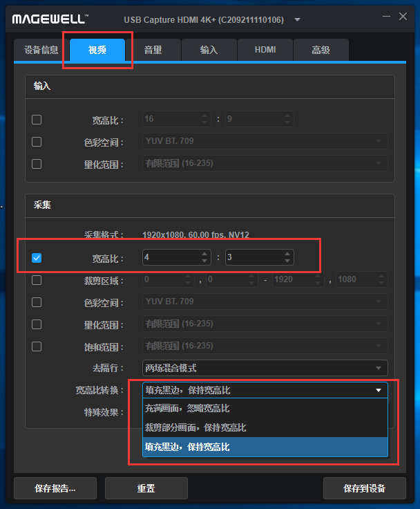The image size is (420, 509).
Task: Click the USB Capture HDMI 4K+ device name
Action: tap(204, 20)
